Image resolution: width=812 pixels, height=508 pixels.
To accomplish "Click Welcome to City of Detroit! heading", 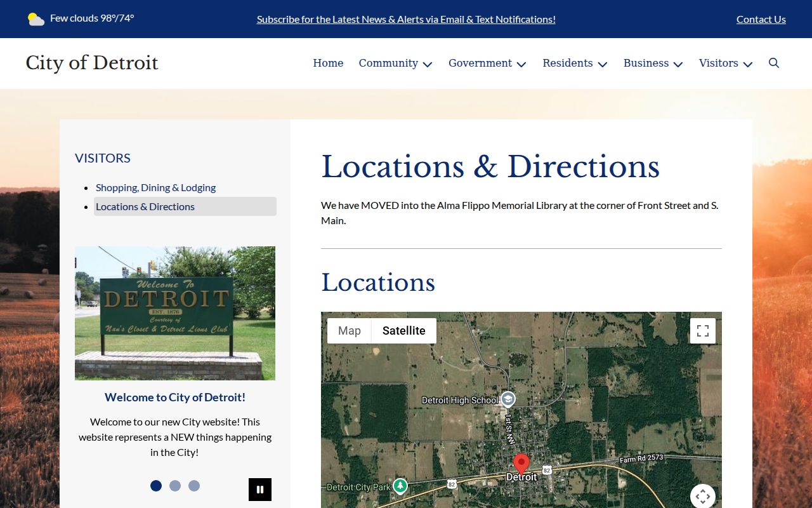I will point(175,398).
